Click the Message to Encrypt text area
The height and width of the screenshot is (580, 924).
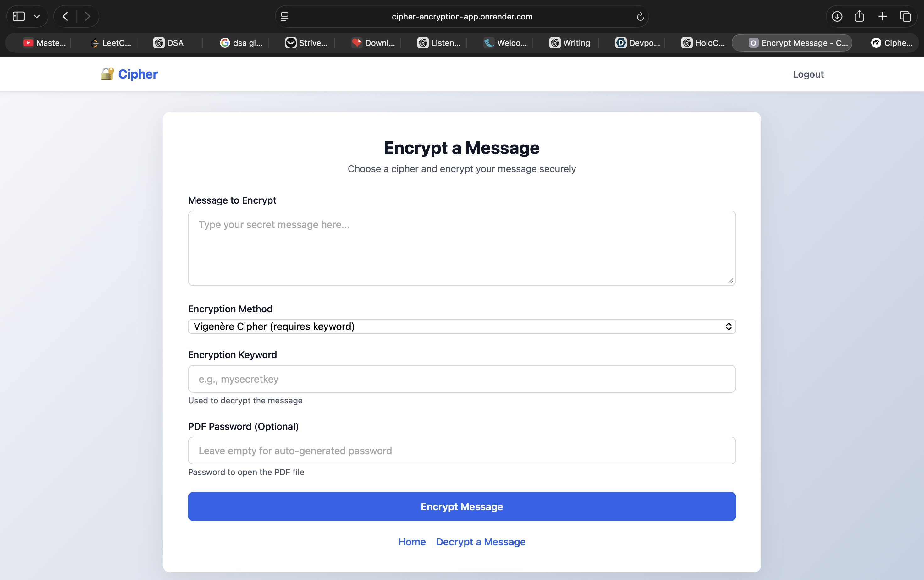click(x=462, y=248)
